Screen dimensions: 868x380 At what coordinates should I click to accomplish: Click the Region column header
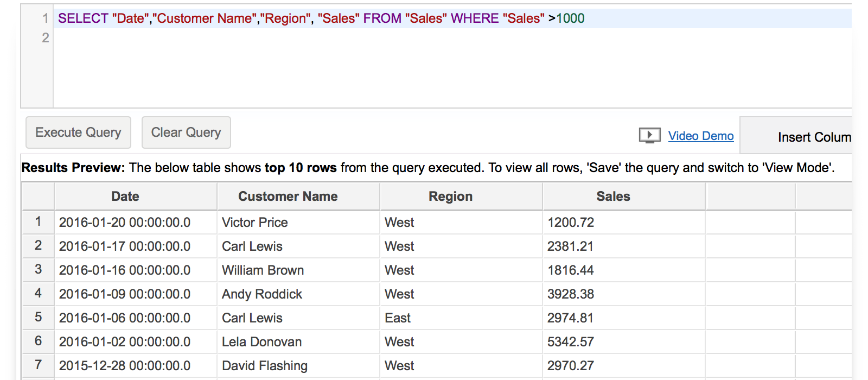(450, 197)
